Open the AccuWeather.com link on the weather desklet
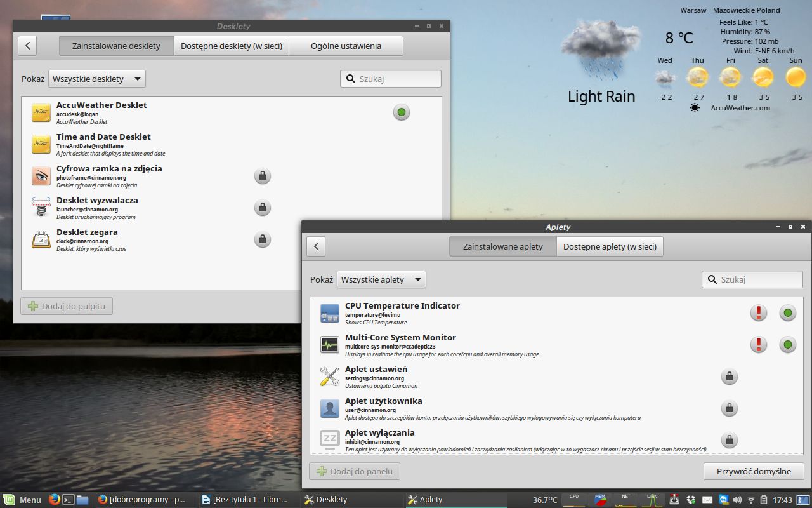This screenshot has height=508, width=812. [x=740, y=108]
